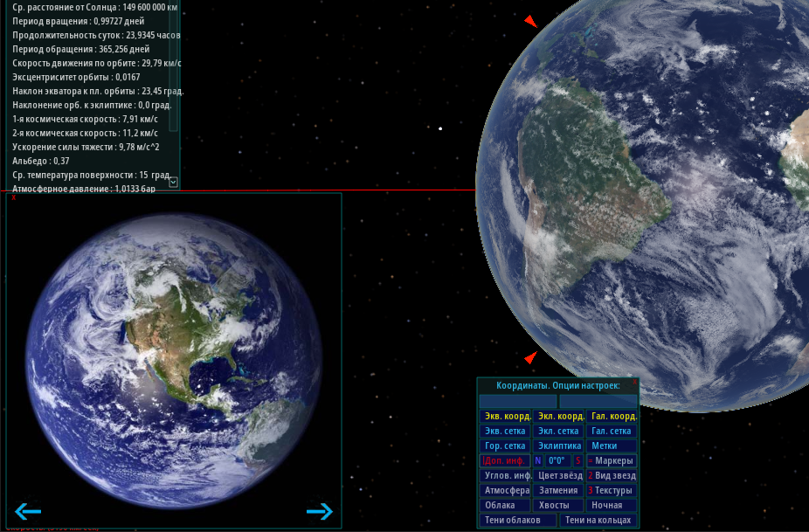The height and width of the screenshot is (532, 809).
Task: Select the S pole button
Action: click(x=577, y=460)
